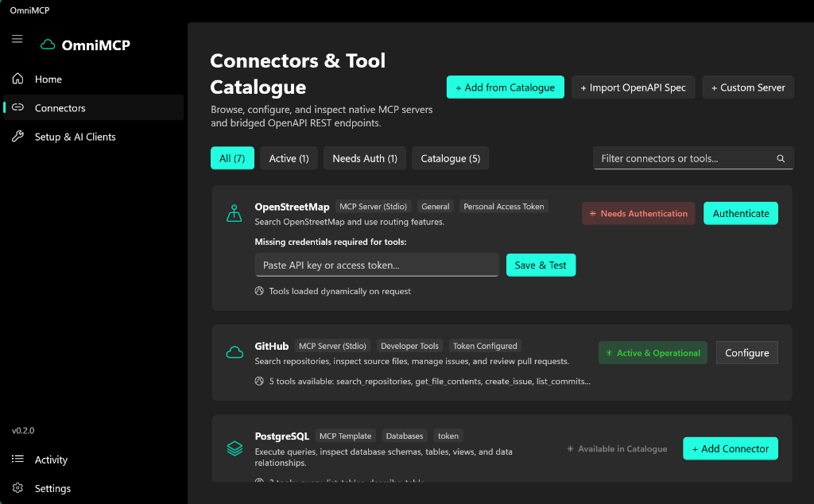Click the GitHub connector cloud icon
814x504 pixels.
coord(235,353)
